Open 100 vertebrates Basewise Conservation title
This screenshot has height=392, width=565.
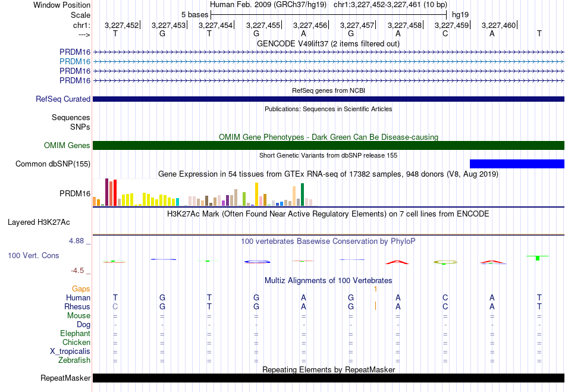point(328,241)
